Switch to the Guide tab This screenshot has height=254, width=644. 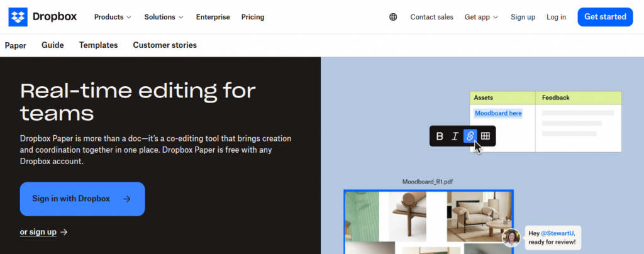[x=53, y=45]
